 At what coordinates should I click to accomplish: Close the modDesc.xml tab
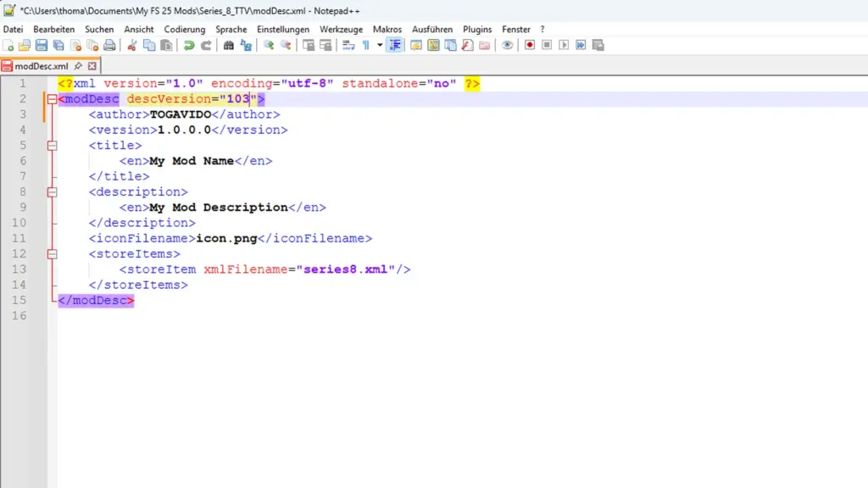pyautogui.click(x=92, y=66)
